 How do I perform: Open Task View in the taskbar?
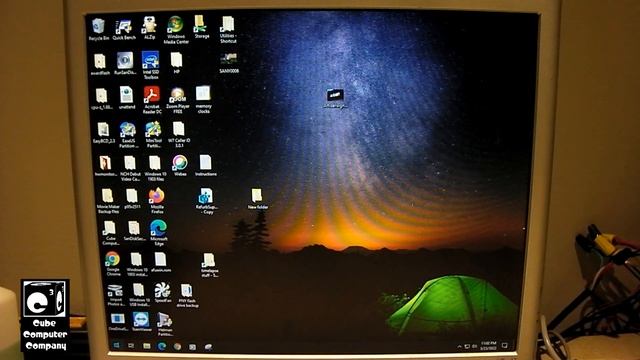(131, 345)
